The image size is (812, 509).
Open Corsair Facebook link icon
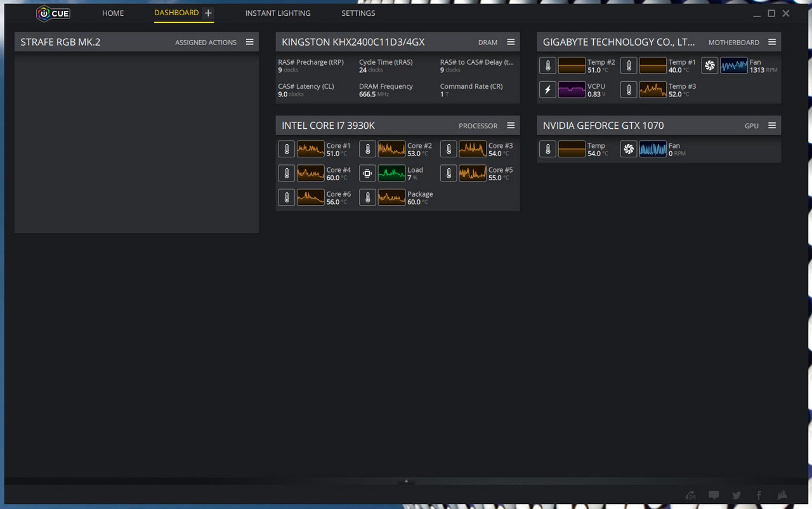[759, 495]
